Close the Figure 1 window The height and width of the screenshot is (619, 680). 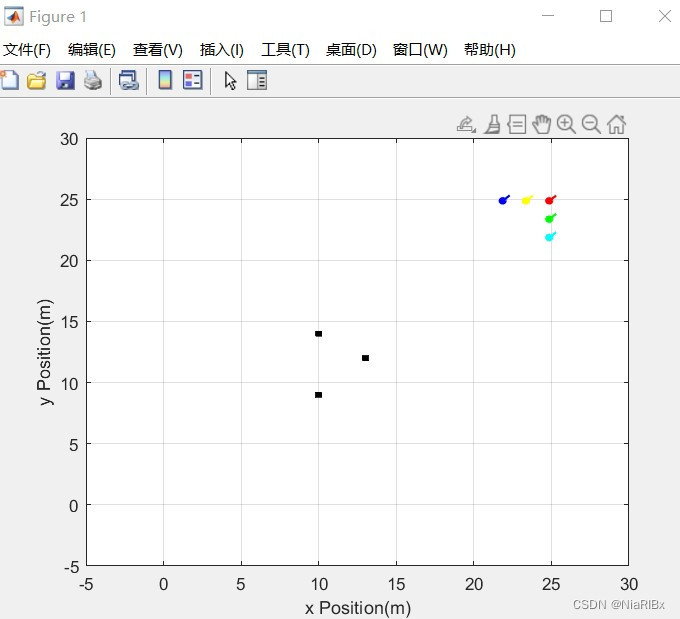[x=664, y=16]
